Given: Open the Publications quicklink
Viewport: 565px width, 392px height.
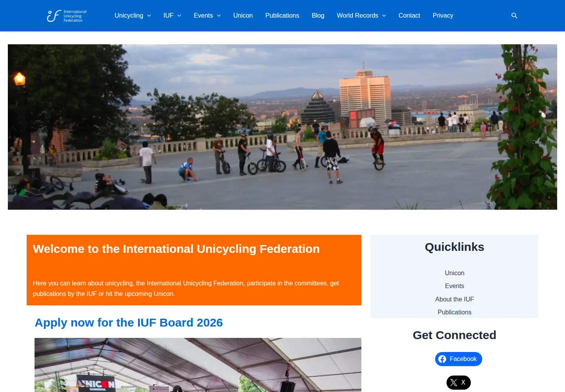Looking at the screenshot, I should coord(454,312).
